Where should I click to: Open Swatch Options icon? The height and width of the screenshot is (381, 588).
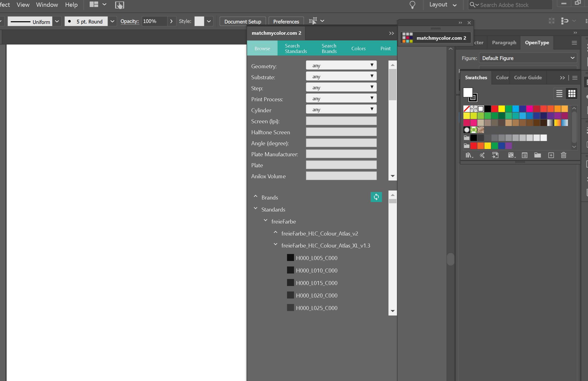pos(525,155)
